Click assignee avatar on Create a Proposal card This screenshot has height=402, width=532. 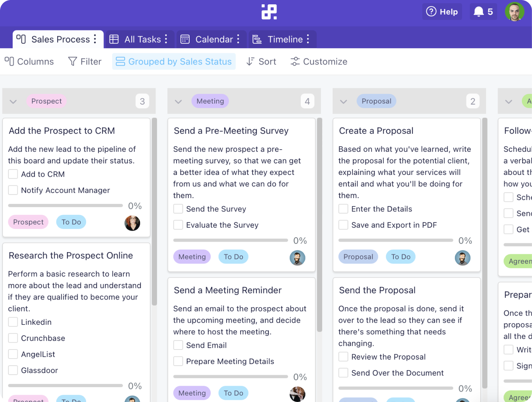click(x=463, y=258)
